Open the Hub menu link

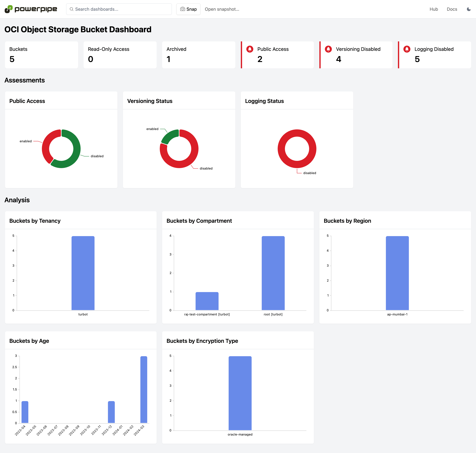pyautogui.click(x=433, y=9)
